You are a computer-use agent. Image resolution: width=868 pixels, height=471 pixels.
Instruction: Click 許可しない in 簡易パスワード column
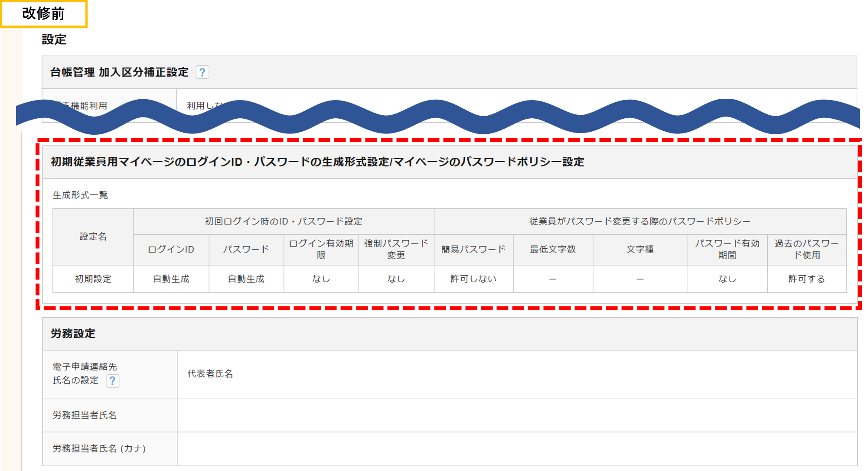(x=473, y=279)
